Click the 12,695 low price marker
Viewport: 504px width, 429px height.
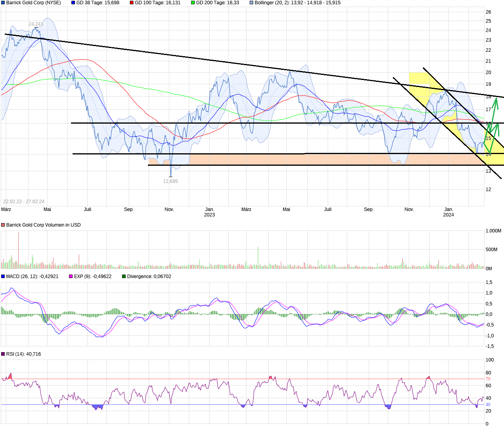tap(170, 181)
